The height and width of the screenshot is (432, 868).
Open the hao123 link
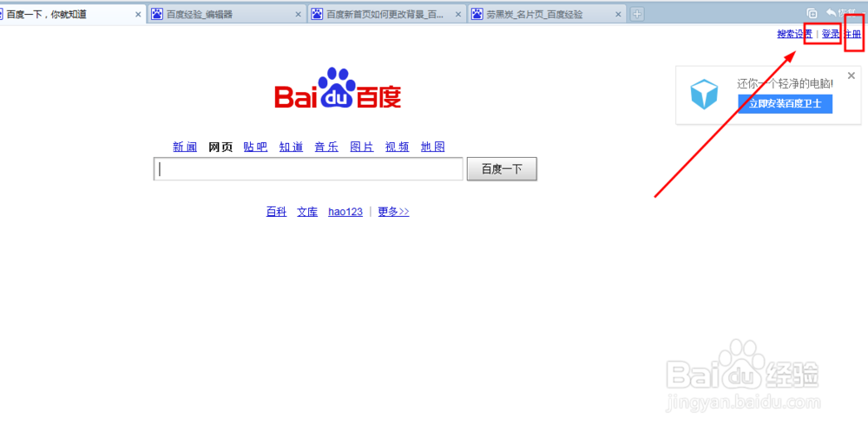point(345,212)
